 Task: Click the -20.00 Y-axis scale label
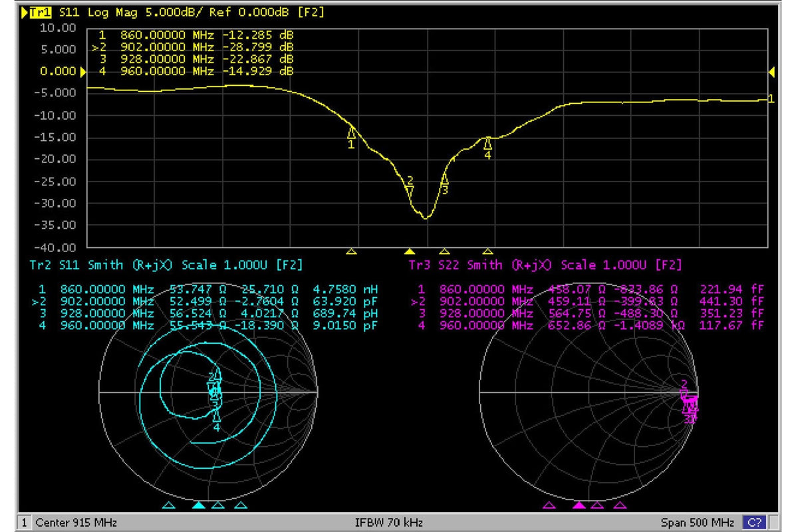56,160
